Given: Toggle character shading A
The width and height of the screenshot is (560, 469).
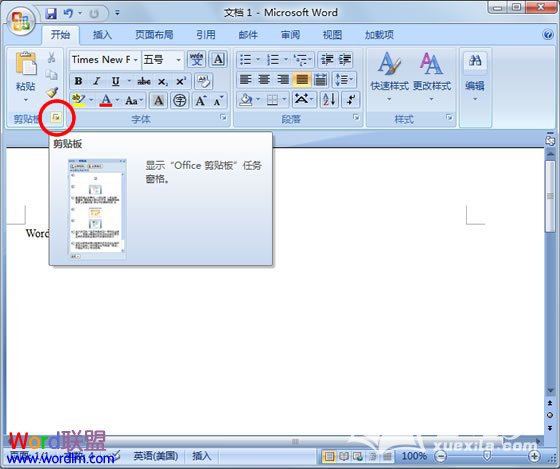Looking at the screenshot, I should [158, 101].
